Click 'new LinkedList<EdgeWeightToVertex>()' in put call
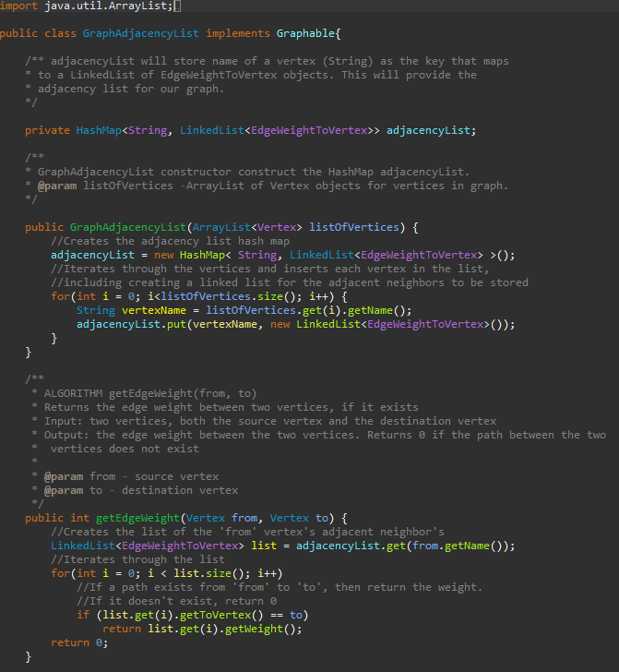The image size is (619, 672). (x=387, y=324)
